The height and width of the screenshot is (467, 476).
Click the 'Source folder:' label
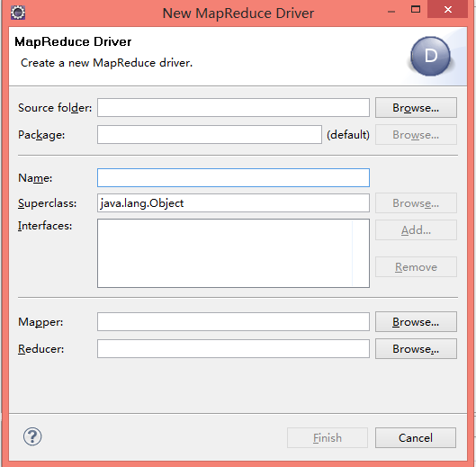55,108
